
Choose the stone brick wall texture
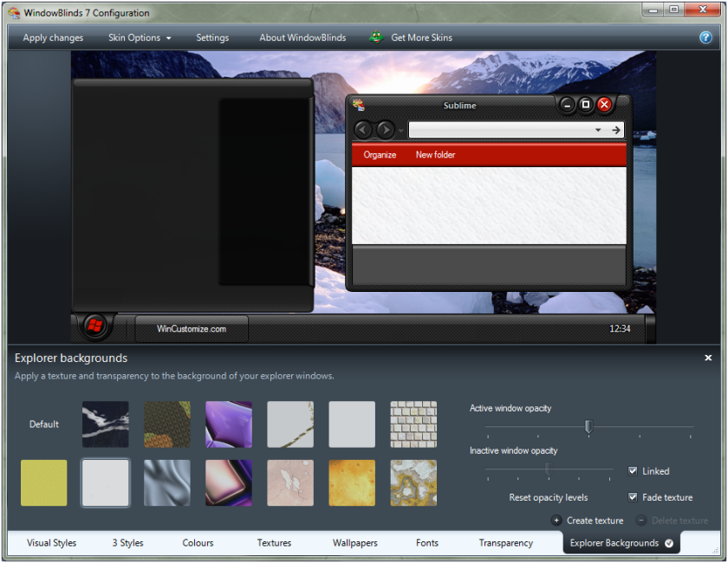tap(413, 424)
